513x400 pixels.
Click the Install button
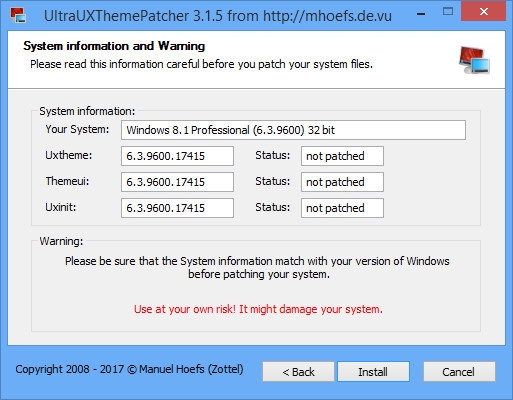coord(373,371)
